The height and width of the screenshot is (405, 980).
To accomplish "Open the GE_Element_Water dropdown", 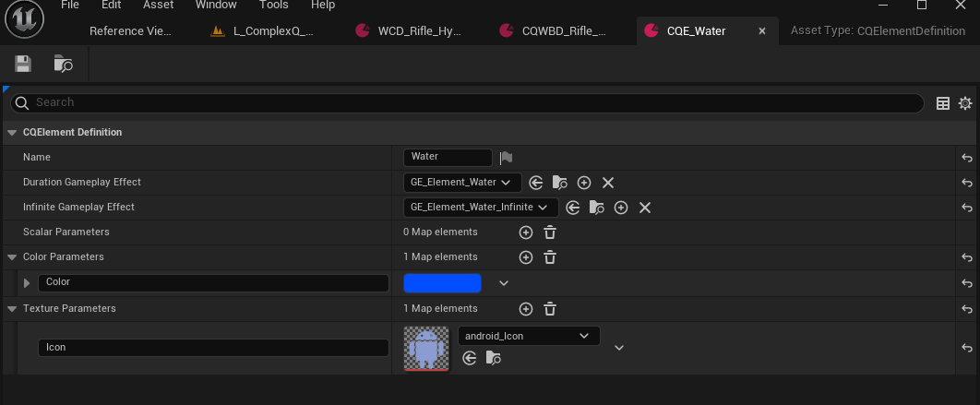I will 462,183.
